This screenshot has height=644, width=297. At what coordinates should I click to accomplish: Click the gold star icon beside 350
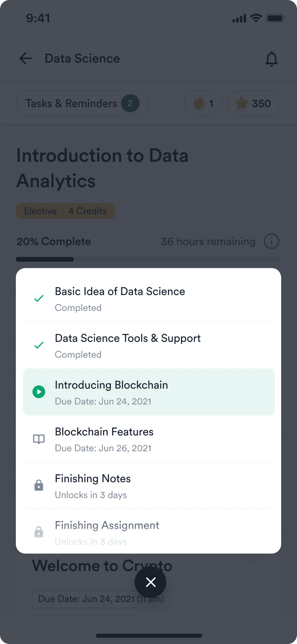pos(241,103)
